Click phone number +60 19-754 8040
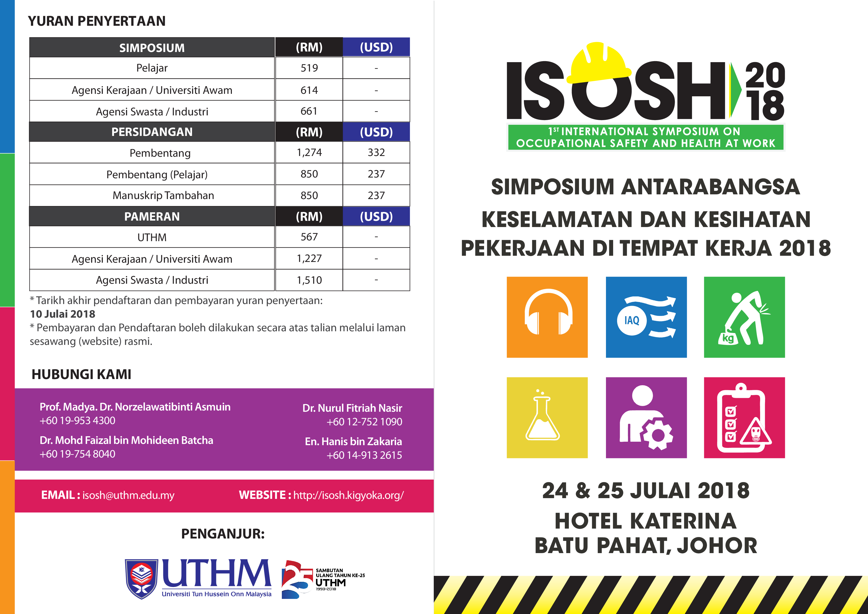This screenshot has width=868, height=614. 77,454
